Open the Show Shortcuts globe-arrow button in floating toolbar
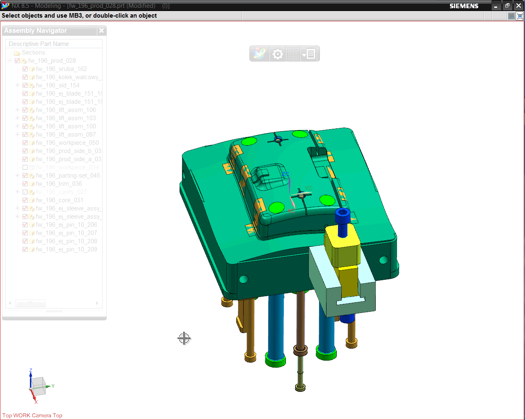The width and height of the screenshot is (525, 420). pos(259,54)
